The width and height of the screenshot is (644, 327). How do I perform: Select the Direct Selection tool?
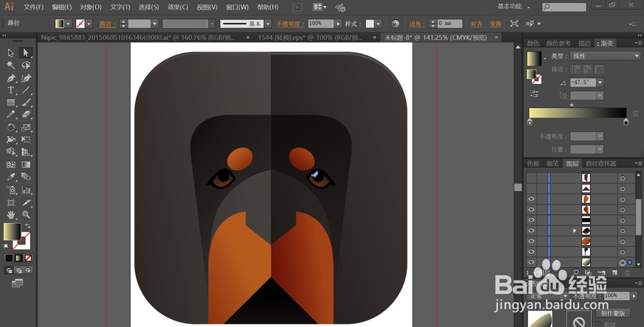[x=26, y=53]
